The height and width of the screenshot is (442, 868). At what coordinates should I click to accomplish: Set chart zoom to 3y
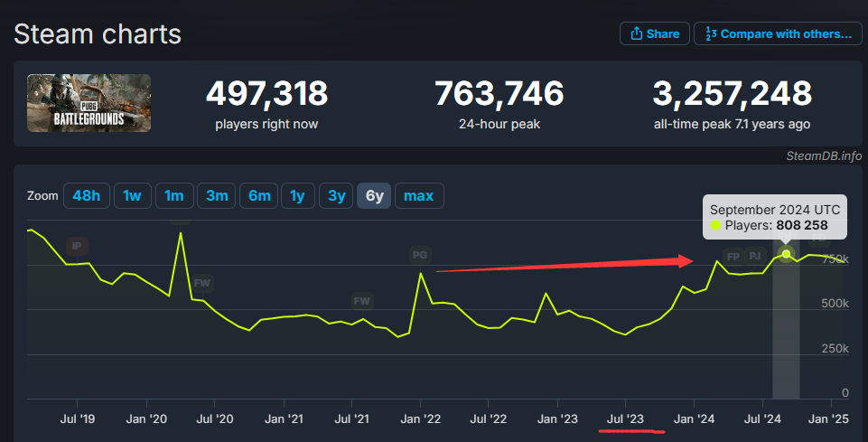pyautogui.click(x=336, y=195)
